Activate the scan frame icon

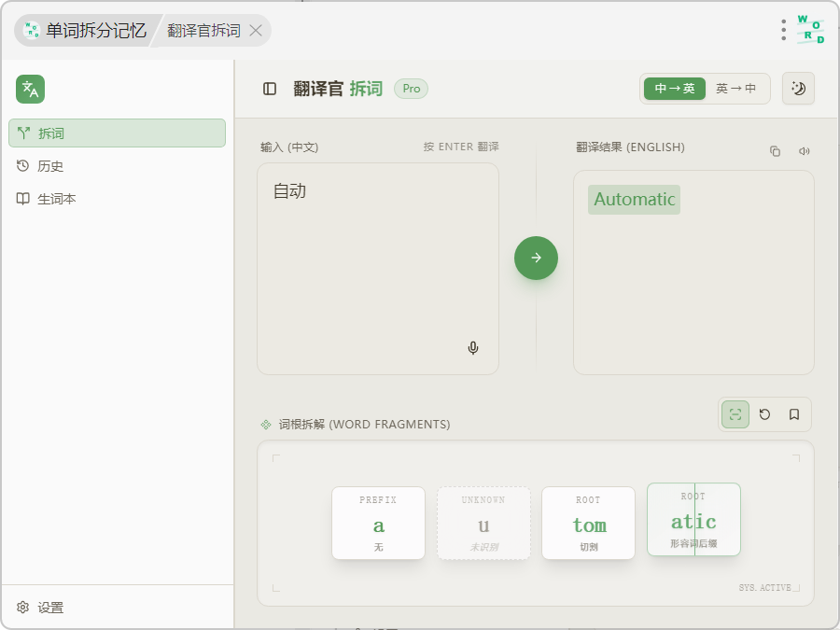(x=735, y=414)
